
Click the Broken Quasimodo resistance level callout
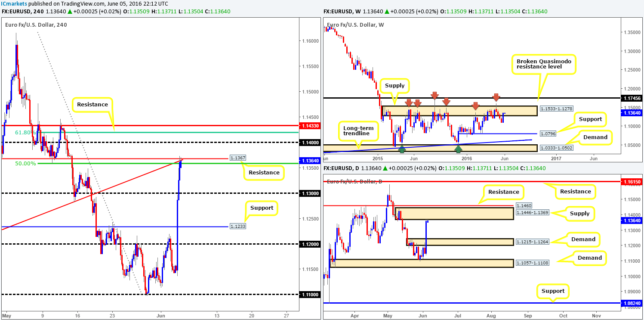coord(544,63)
